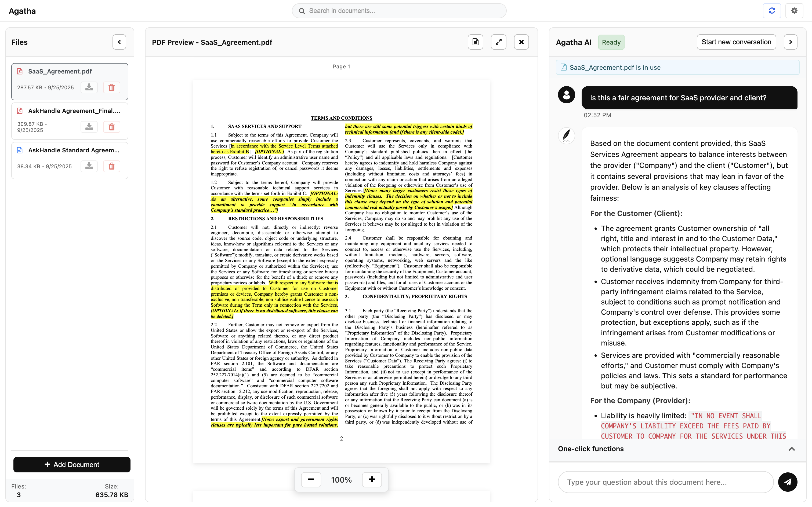This screenshot has height=507, width=812.
Task: Click the Add Document button
Action: (x=72, y=464)
